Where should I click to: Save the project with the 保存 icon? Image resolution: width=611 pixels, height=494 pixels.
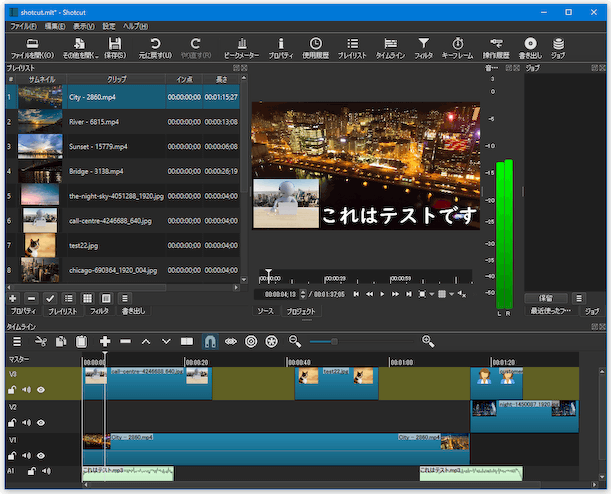coord(115,48)
